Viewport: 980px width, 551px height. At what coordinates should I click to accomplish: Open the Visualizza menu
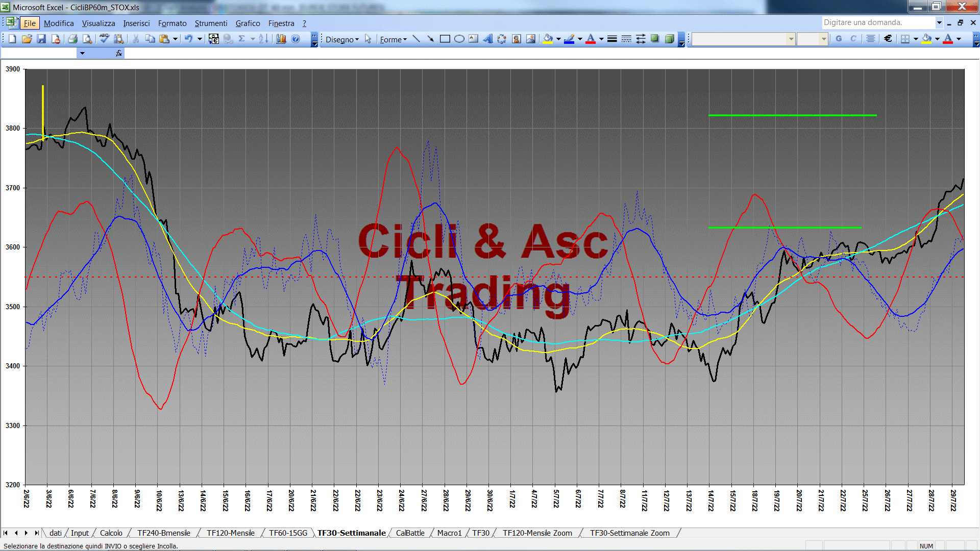point(99,23)
